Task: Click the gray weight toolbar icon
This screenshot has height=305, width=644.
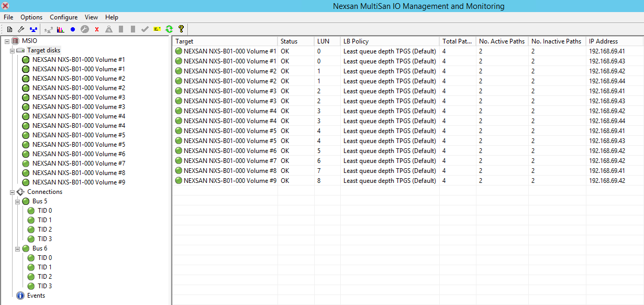Action: pyautogui.click(x=109, y=29)
